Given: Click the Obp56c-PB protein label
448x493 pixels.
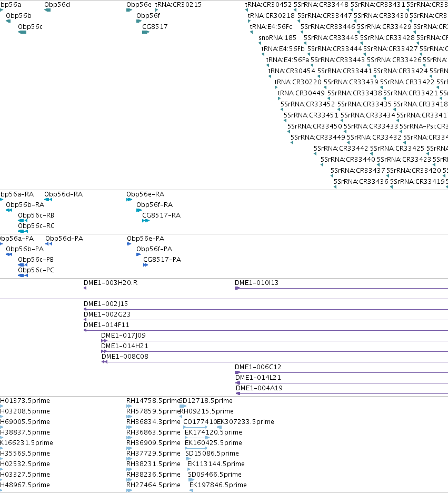Looking at the screenshot, I should 36,260.
